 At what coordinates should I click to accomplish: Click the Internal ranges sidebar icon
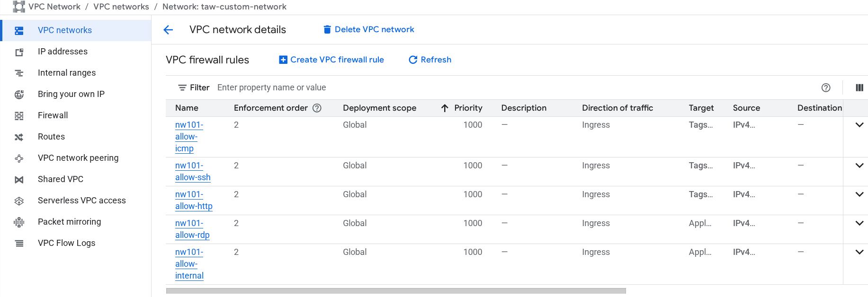tap(19, 73)
